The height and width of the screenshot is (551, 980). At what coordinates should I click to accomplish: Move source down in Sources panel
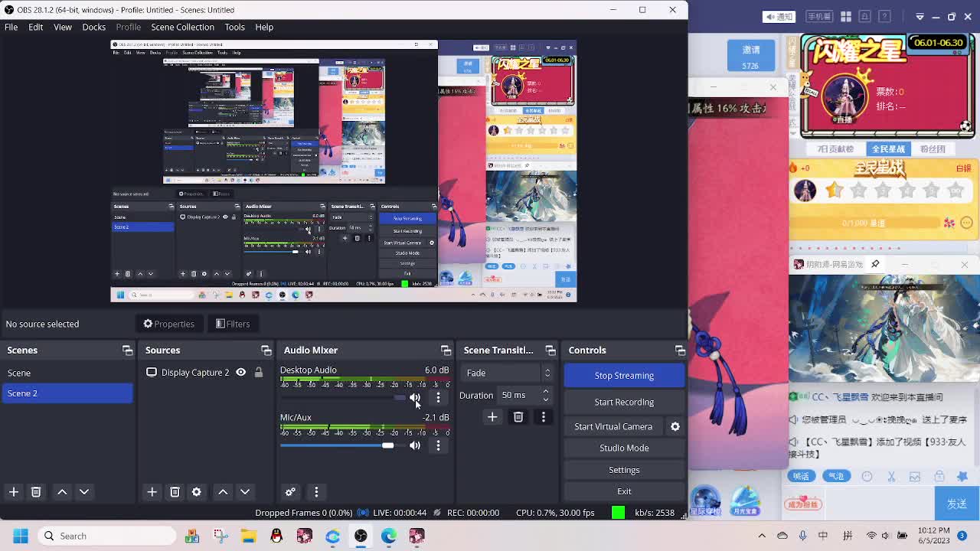click(245, 492)
